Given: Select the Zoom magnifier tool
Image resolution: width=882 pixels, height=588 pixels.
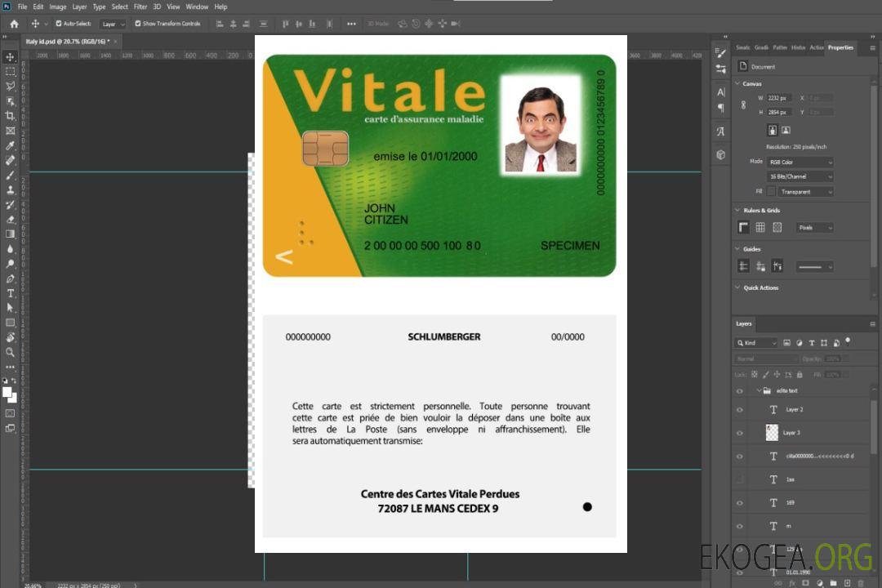Looking at the screenshot, I should [x=10, y=352].
